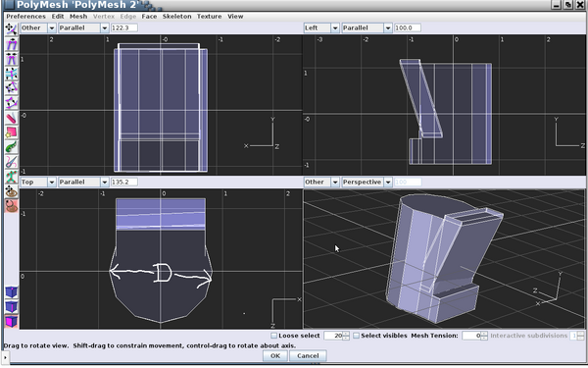The width and height of the screenshot is (588, 368).
Task: Select the vertex selection mode cube icon
Action: (11, 292)
